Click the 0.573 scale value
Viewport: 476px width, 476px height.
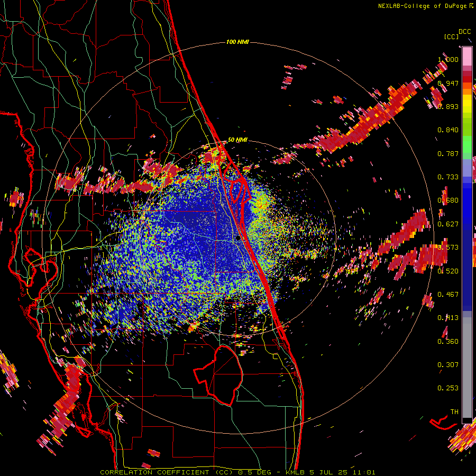(x=448, y=248)
